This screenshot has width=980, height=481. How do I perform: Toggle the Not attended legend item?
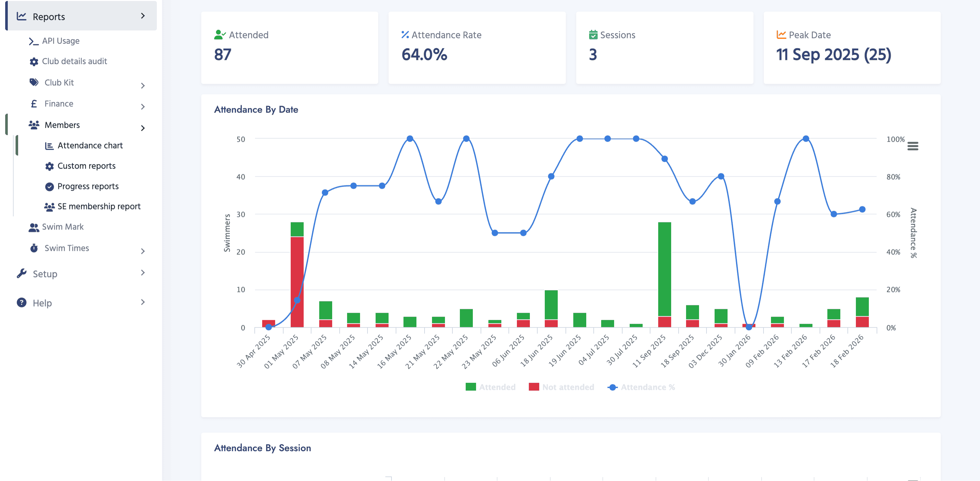tap(561, 387)
